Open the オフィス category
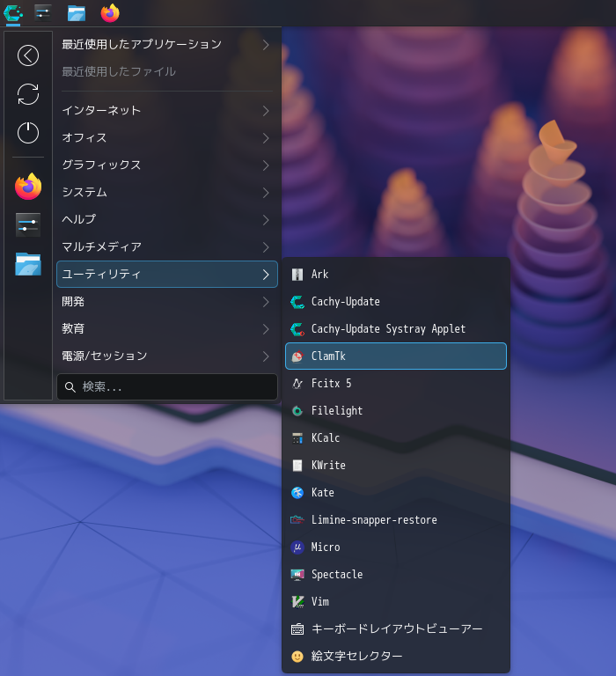Image resolution: width=616 pixels, height=676 pixels. click(167, 138)
